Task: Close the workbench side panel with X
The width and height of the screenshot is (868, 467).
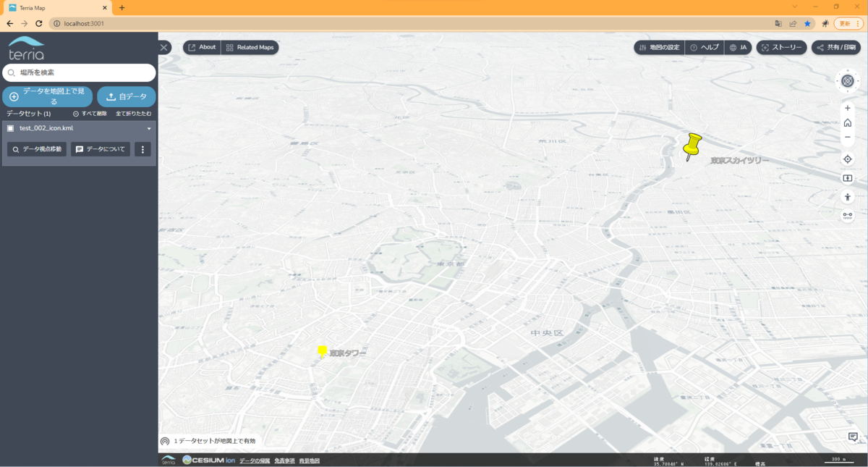Action: click(x=164, y=48)
